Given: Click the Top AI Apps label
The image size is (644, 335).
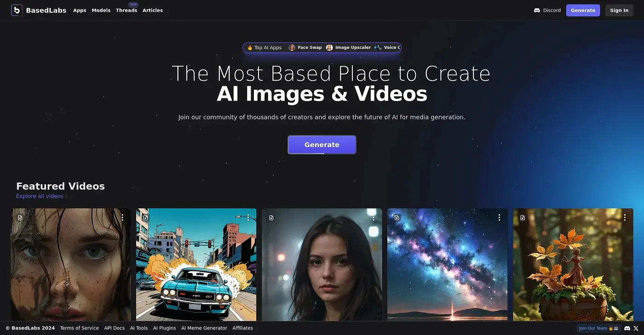Looking at the screenshot, I should 264,47.
